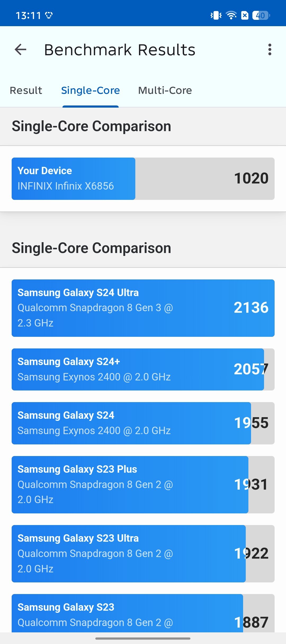Open the three-dot overflow menu
Image resolution: width=286 pixels, height=644 pixels.
[x=270, y=49]
